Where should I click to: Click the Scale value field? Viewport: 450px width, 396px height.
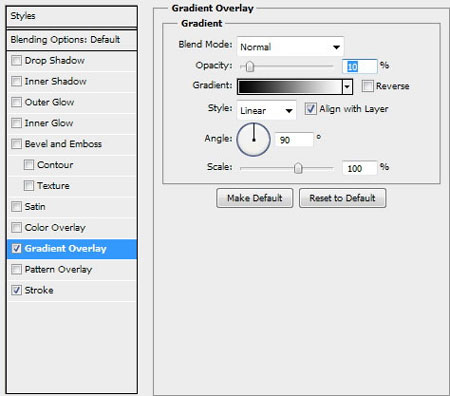pyautogui.click(x=360, y=168)
